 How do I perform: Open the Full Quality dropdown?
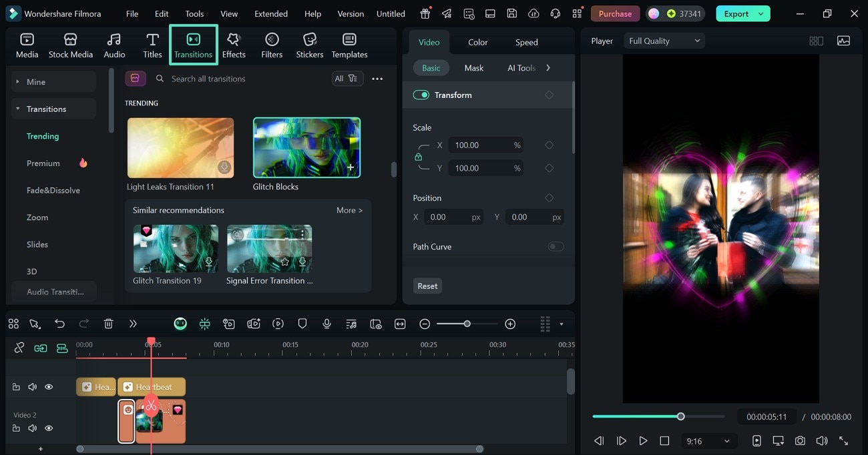click(x=664, y=40)
